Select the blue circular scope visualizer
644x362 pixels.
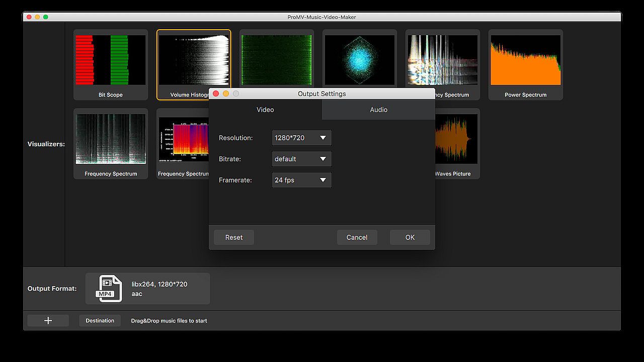359,60
